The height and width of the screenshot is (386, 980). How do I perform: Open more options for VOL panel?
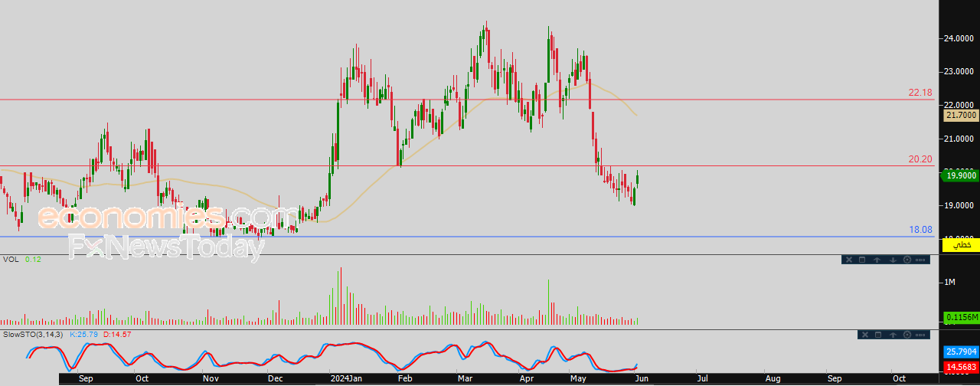point(920,260)
